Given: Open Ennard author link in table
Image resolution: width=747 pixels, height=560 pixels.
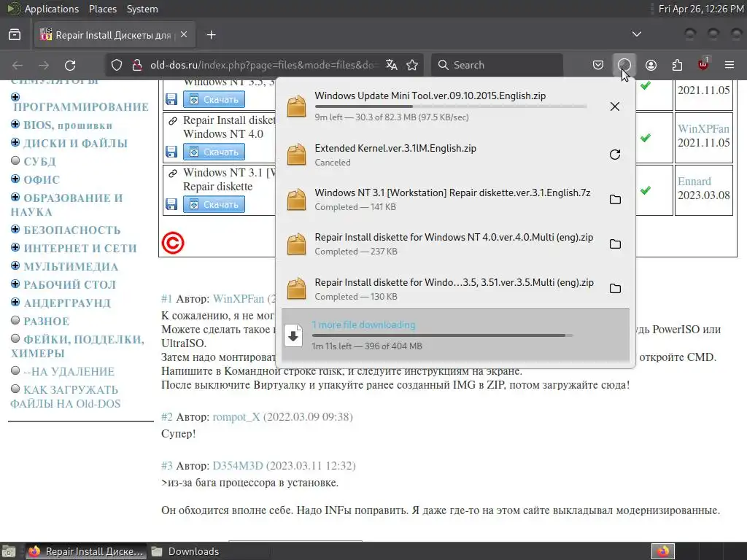Looking at the screenshot, I should [x=694, y=182].
